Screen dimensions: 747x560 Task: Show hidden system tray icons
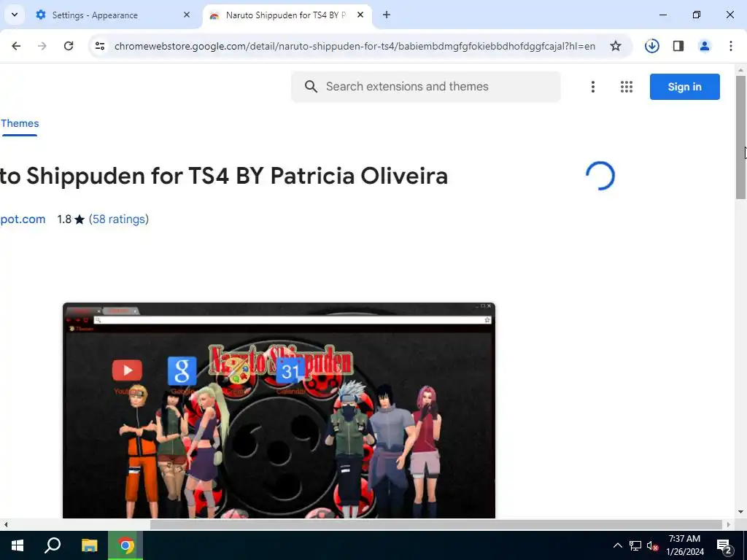[617, 545]
